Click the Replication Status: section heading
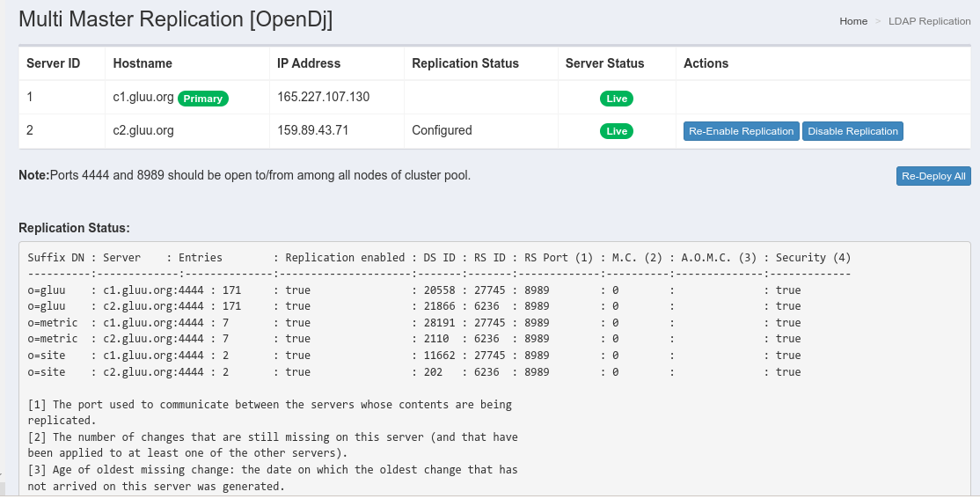The height and width of the screenshot is (499, 980). [x=75, y=228]
